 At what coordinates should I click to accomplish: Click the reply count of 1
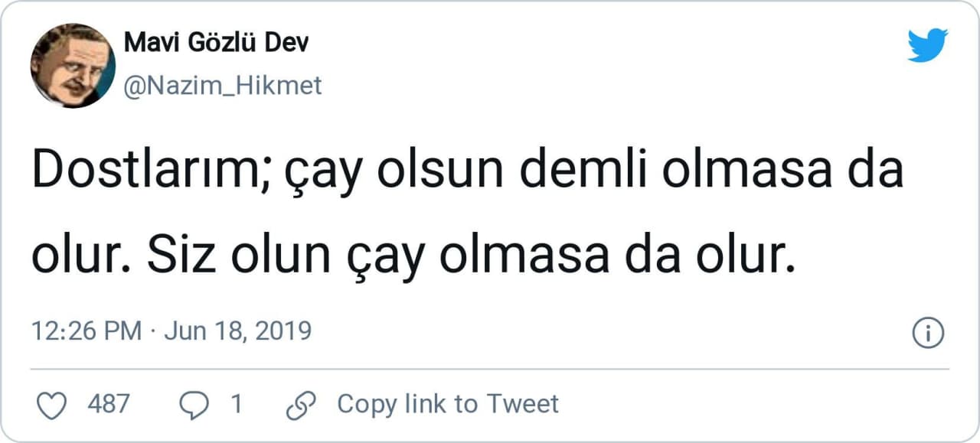237,404
